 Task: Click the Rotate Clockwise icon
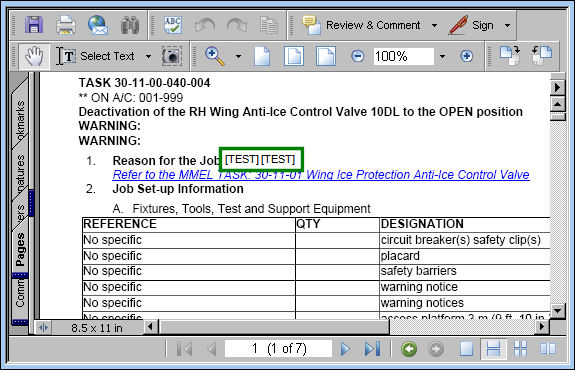[x=510, y=56]
